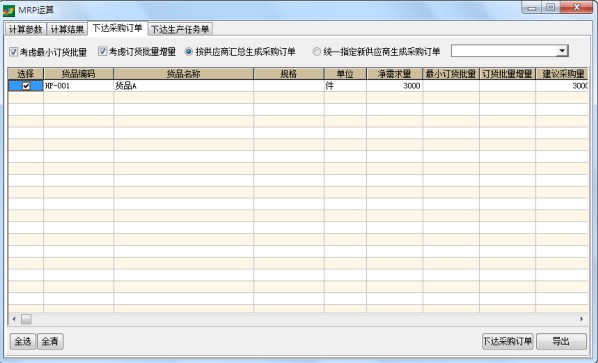
Task: Click the 建议采购量 column header
Action: pyautogui.click(x=562, y=74)
